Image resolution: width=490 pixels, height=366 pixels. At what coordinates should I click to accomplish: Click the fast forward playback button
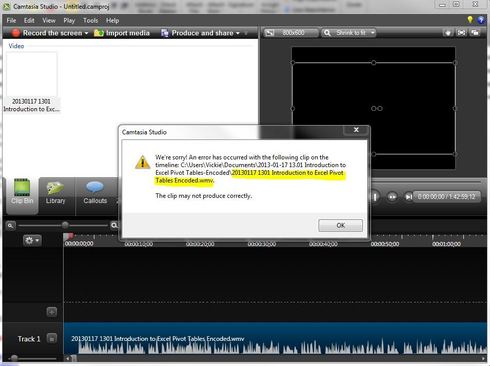click(392, 197)
